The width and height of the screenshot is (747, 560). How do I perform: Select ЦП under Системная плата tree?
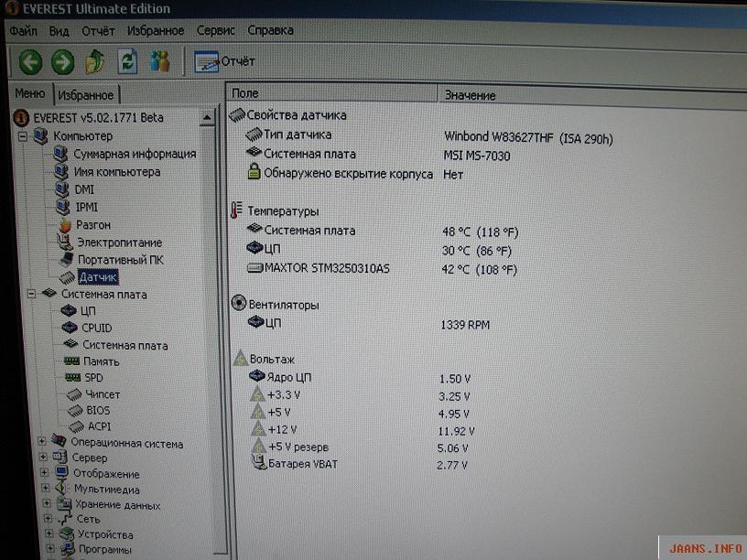tap(88, 311)
